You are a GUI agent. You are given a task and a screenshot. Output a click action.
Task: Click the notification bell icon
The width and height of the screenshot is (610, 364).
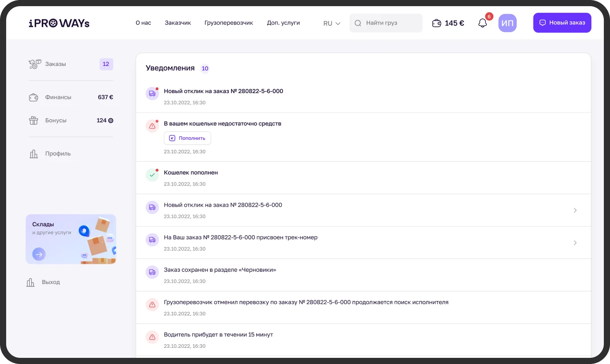click(483, 23)
